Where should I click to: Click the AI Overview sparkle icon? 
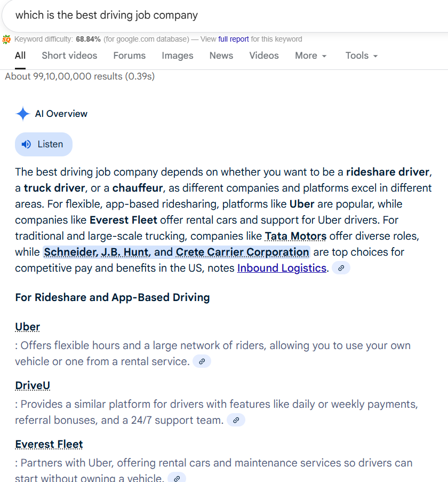[x=22, y=114]
